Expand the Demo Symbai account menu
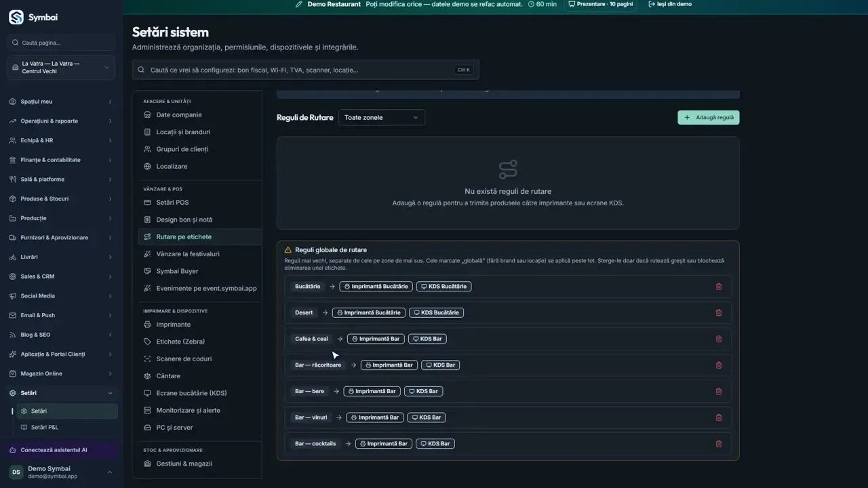This screenshot has width=868, height=488. click(x=61, y=472)
